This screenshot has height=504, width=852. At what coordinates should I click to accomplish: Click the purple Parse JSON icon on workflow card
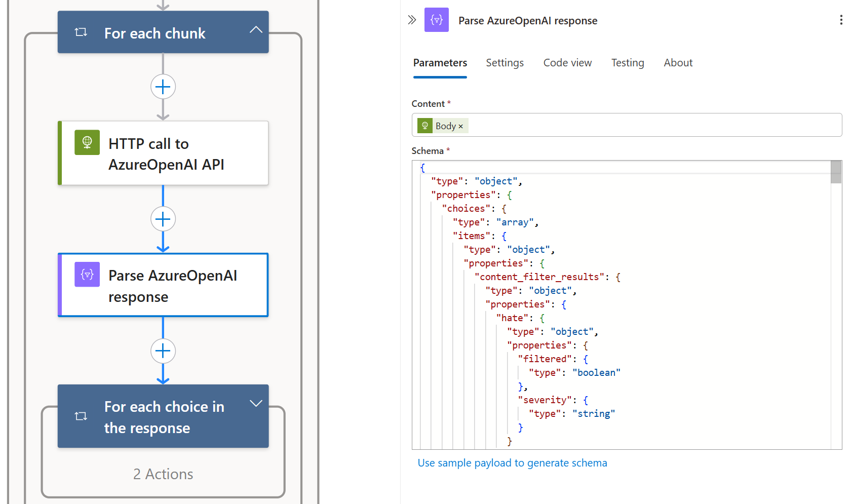(x=87, y=274)
